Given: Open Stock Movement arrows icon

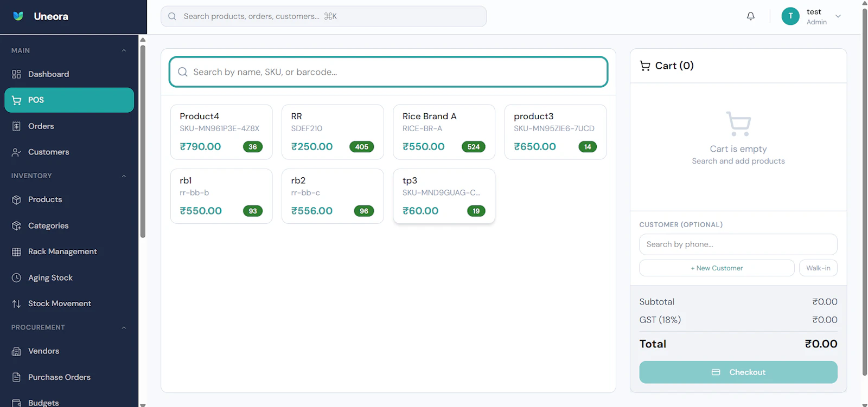Looking at the screenshot, I should point(16,303).
